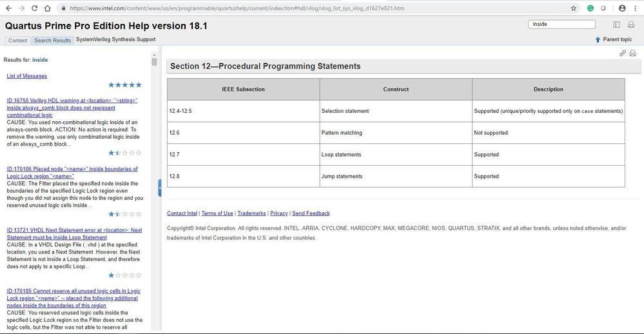Open the browser three-dot menu
644x334 pixels.
[635, 8]
